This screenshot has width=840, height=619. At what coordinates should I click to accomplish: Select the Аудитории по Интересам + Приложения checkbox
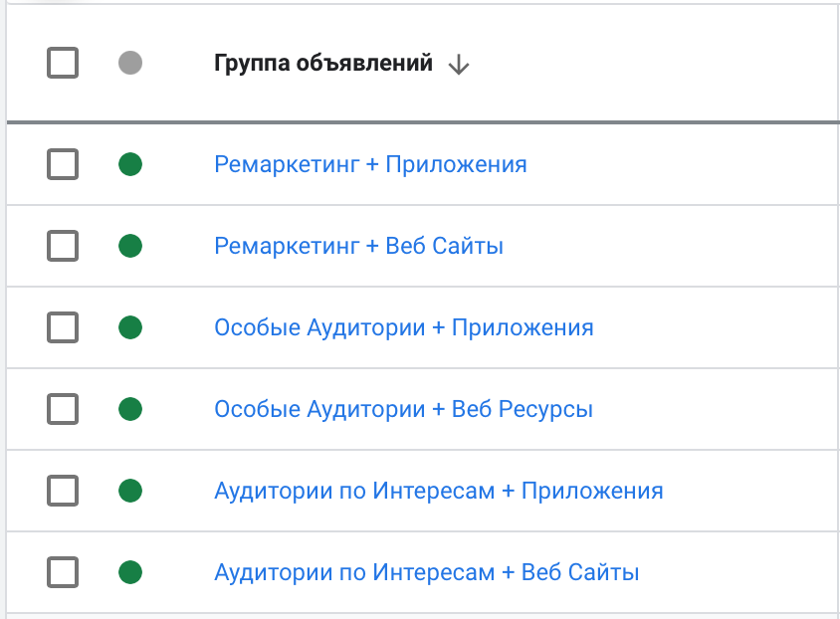pos(63,491)
